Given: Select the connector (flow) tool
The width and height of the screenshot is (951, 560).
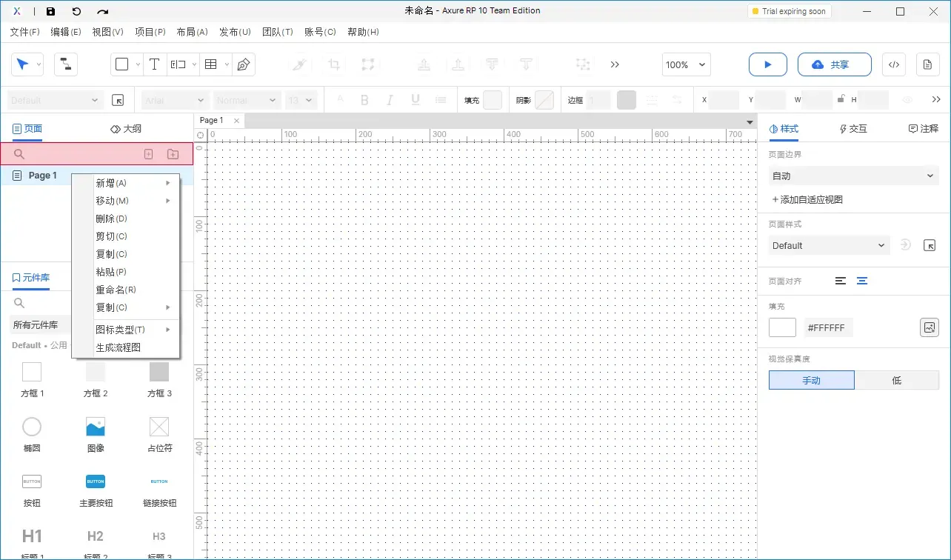Looking at the screenshot, I should [x=65, y=64].
